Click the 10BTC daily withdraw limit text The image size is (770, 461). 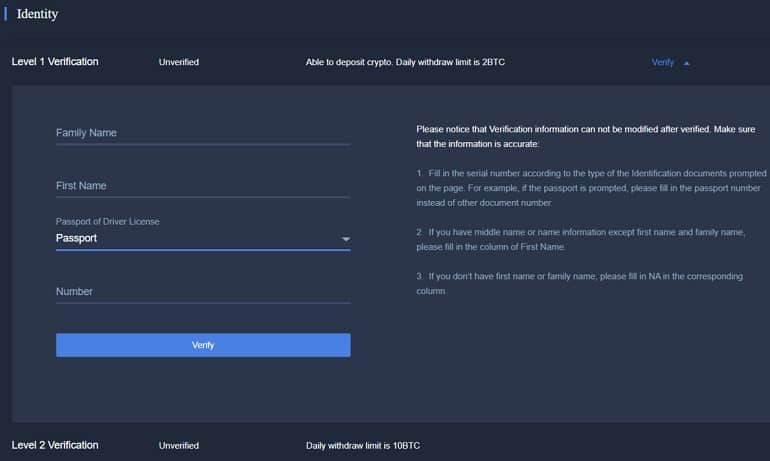pos(363,445)
